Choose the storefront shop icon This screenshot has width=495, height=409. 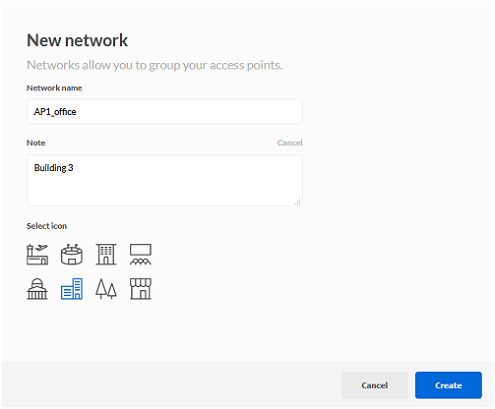pos(141,289)
